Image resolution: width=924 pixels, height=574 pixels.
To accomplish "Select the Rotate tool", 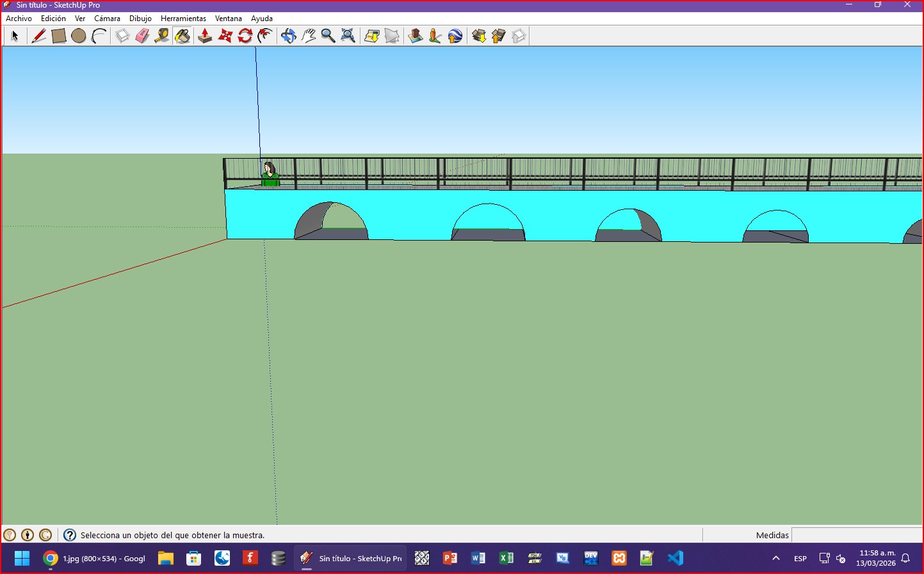I will click(245, 36).
